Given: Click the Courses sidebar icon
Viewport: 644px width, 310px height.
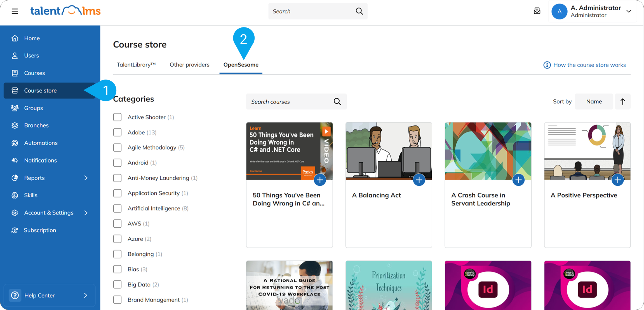Looking at the screenshot, I should pyautogui.click(x=15, y=73).
